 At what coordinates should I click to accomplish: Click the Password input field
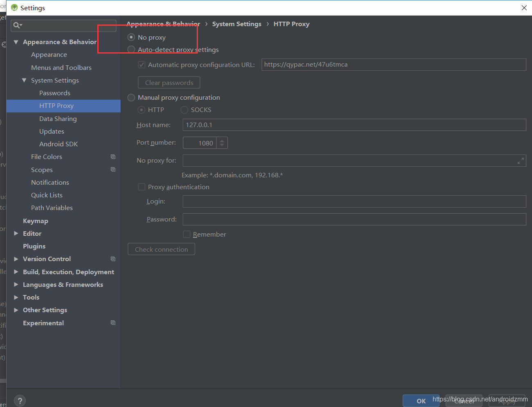tap(355, 219)
